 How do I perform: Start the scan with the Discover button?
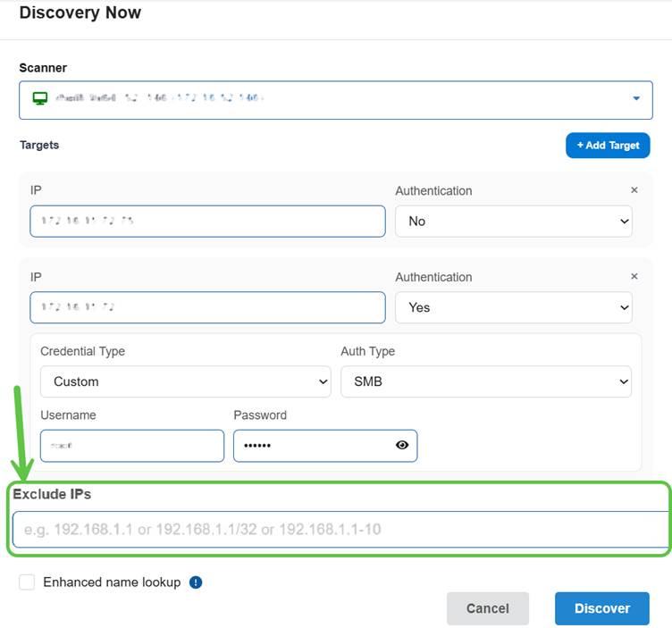(601, 608)
